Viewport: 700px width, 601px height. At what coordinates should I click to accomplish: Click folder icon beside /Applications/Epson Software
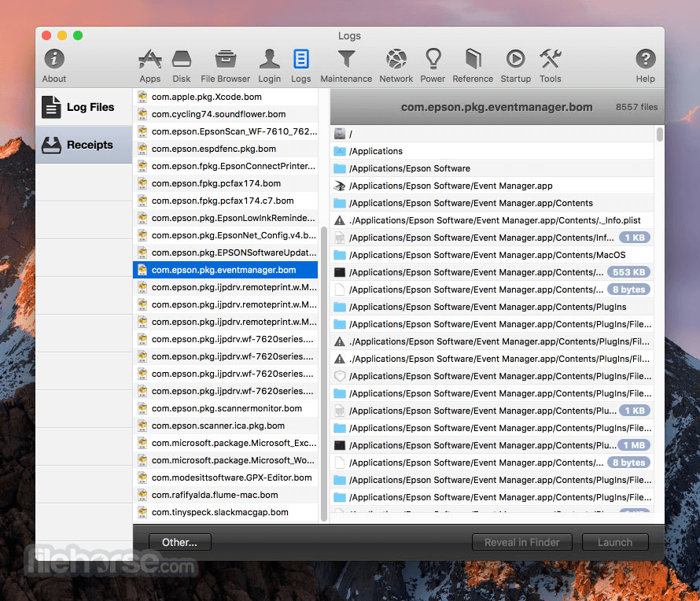(x=340, y=169)
